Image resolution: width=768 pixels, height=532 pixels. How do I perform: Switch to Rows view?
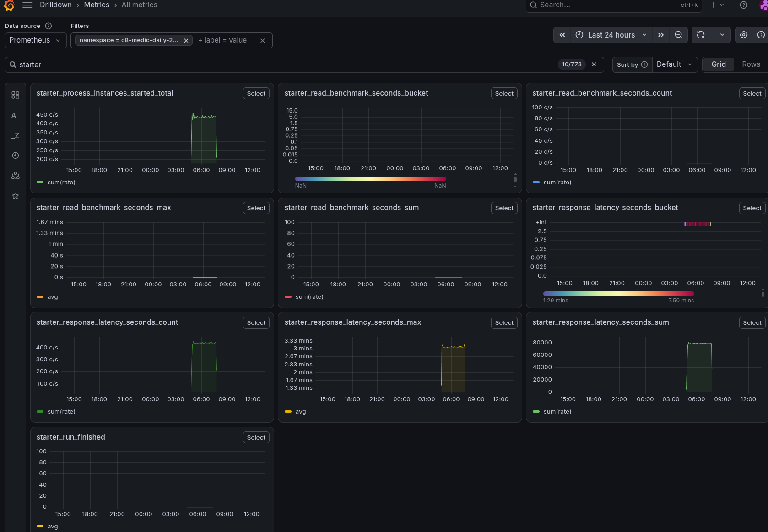coord(751,64)
